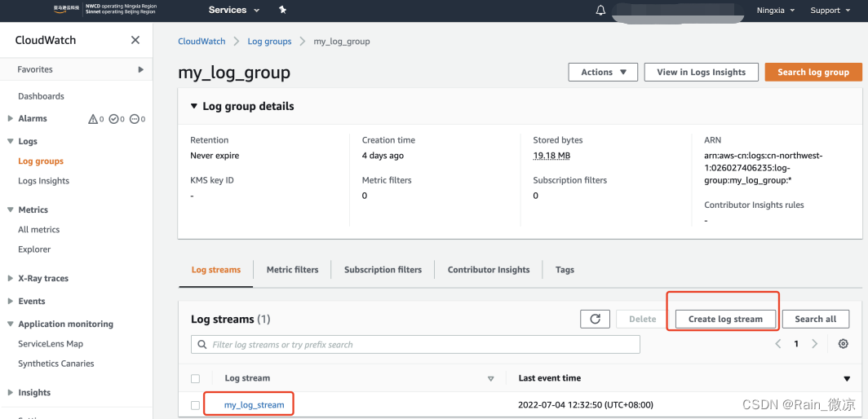This screenshot has width=868, height=419.
Task: Open Explorer in the sidebar
Action: point(34,249)
